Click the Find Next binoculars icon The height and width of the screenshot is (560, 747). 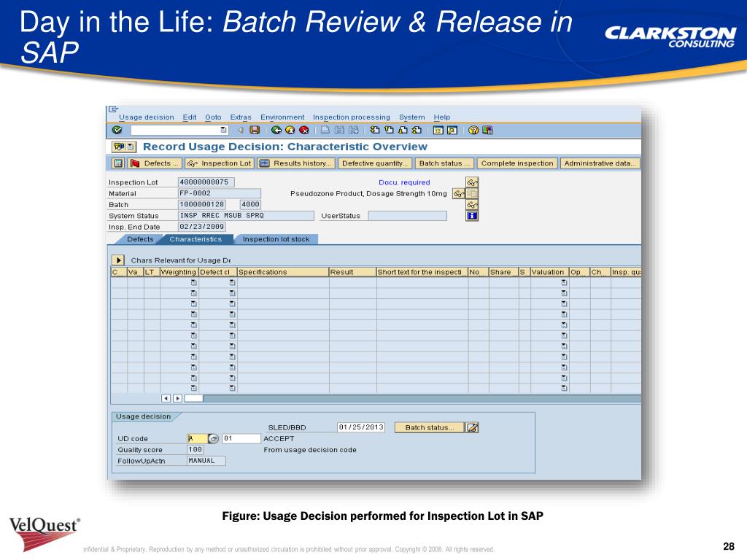click(x=354, y=130)
